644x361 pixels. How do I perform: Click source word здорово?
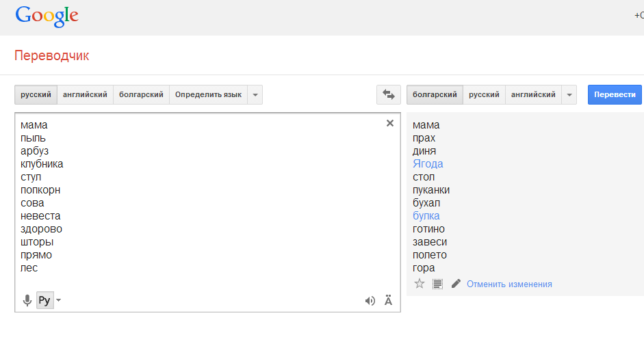pos(41,229)
